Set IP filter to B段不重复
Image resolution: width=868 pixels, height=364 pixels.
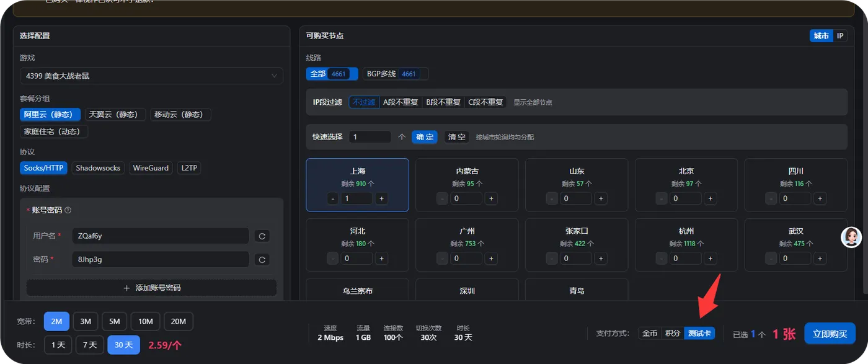pyautogui.click(x=443, y=102)
